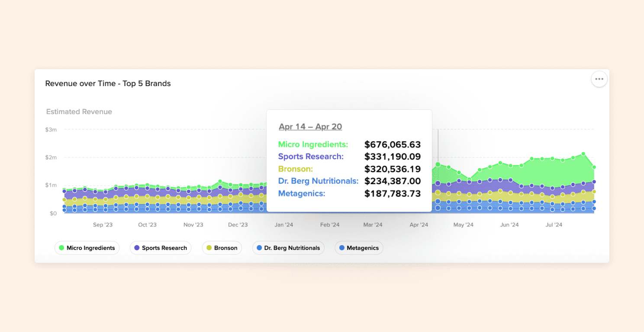Click the Oct '23 x-axis label

click(147, 225)
